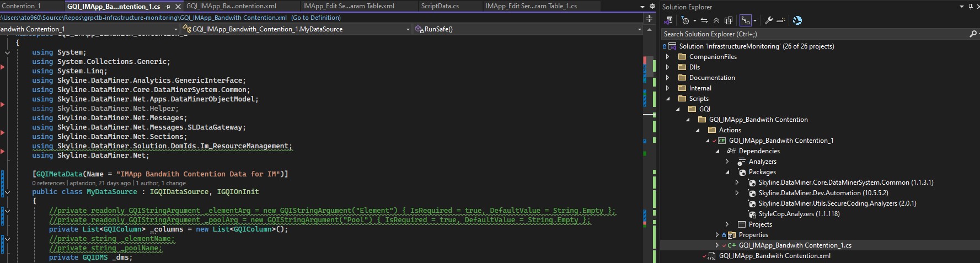Focus the Search Solution Explorer field

coord(815,34)
